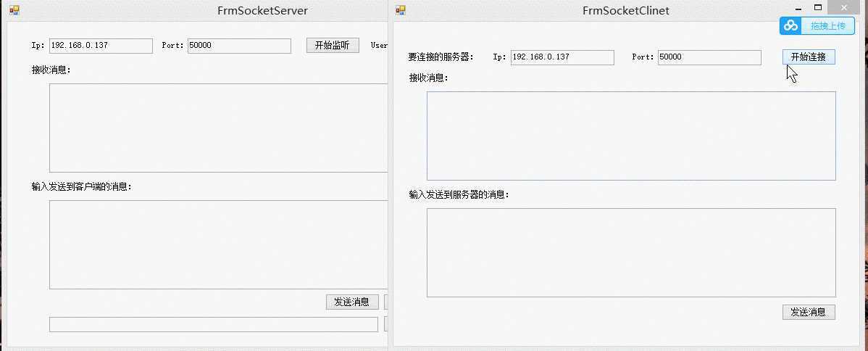The width and height of the screenshot is (868, 351).
Task: Click the 要连接的服务器 label
Action: tap(441, 57)
